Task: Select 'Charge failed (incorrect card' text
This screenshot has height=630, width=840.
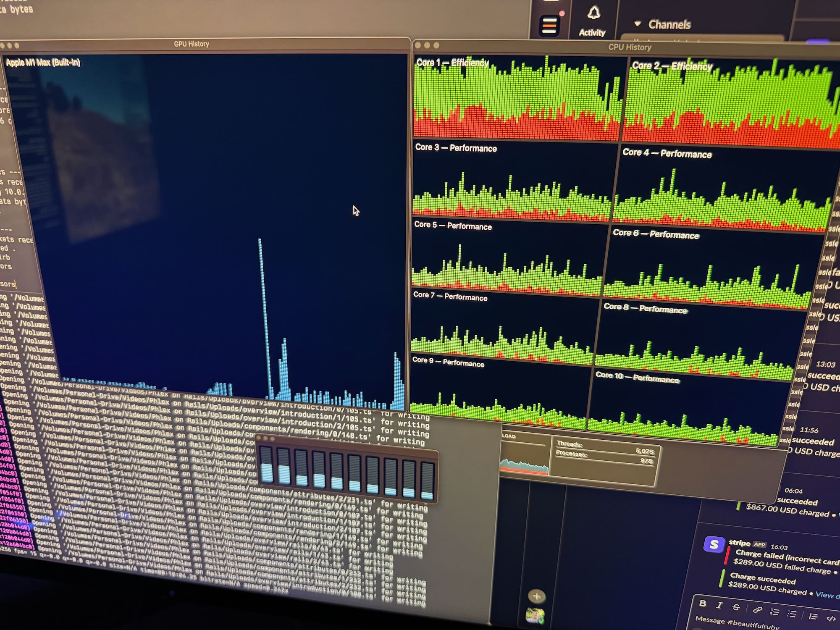Action: click(787, 557)
